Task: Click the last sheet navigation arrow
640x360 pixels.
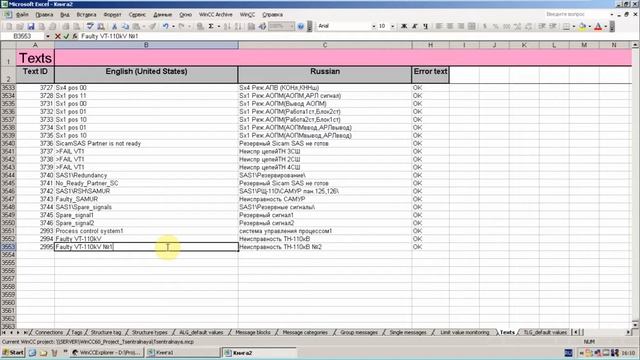Action: pyautogui.click(x=25, y=332)
